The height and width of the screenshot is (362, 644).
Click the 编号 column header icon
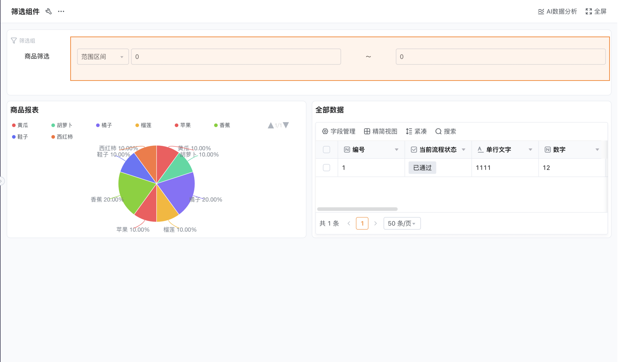[347, 150]
